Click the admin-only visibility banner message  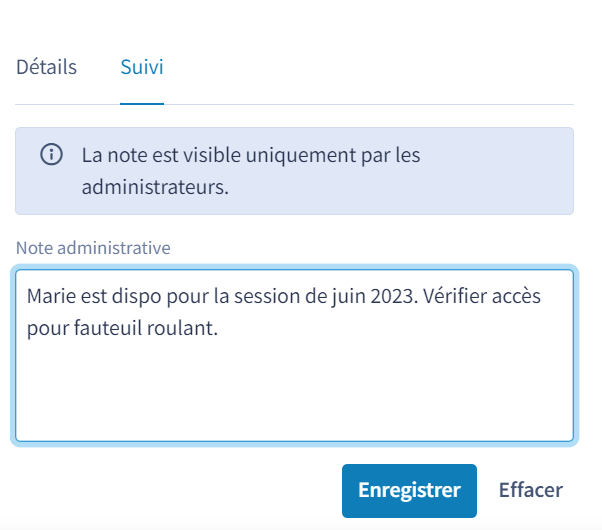(251, 171)
